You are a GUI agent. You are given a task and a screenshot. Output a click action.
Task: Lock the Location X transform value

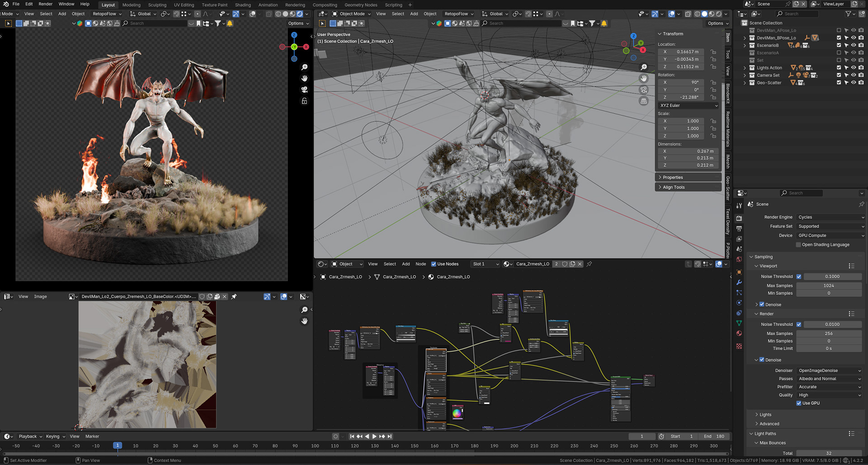click(x=713, y=52)
